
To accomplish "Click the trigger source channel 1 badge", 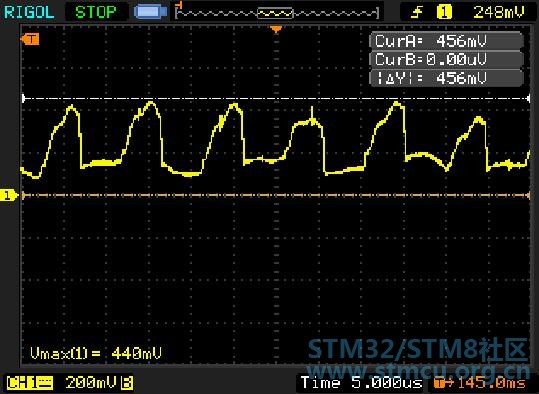I will [x=444, y=12].
